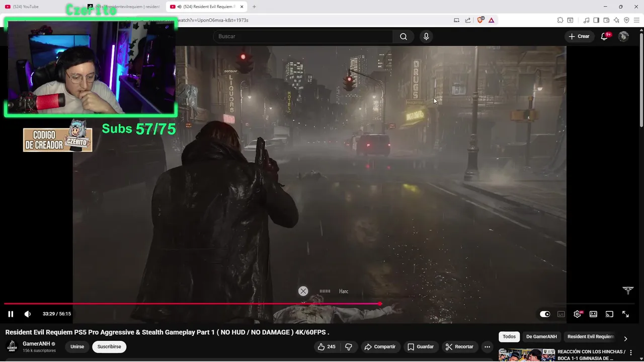Open the more actions three-dot button
Viewport: 644px width, 362px height.
coord(487,346)
